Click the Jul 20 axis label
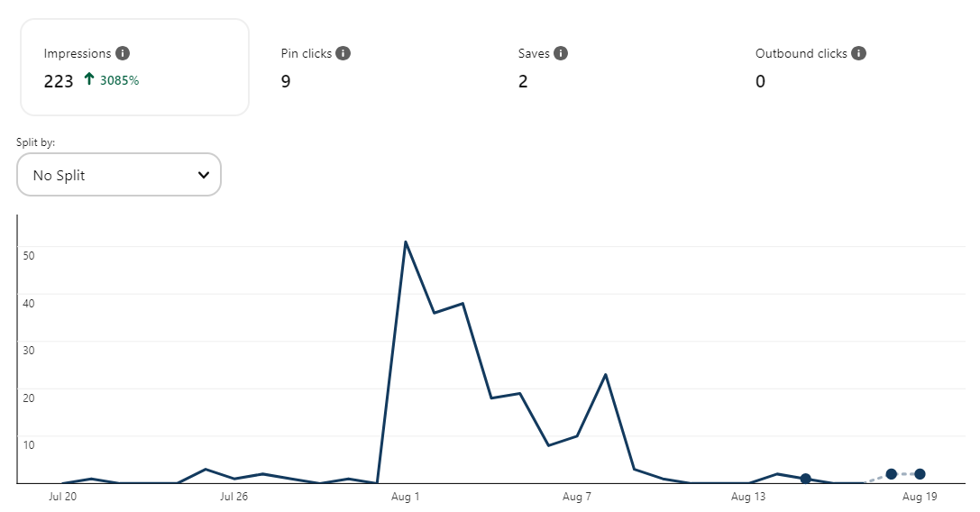This screenshot has height=512, width=980. (x=61, y=497)
